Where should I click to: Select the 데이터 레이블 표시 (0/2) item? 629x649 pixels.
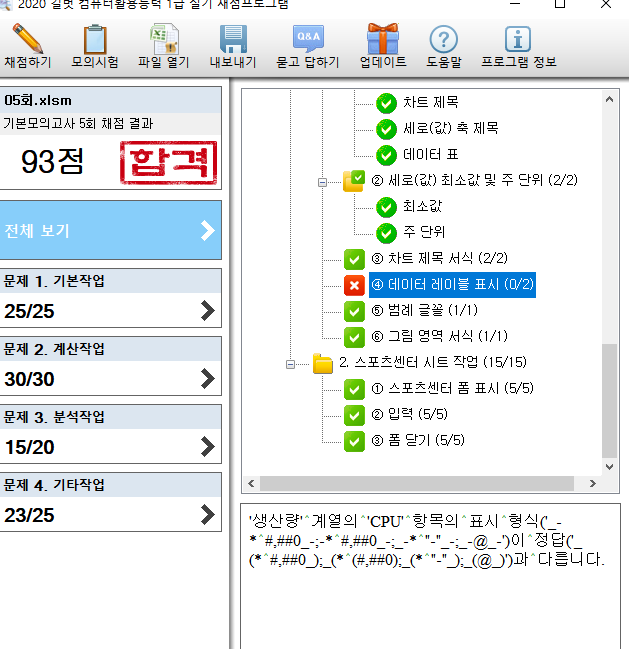(x=452, y=285)
